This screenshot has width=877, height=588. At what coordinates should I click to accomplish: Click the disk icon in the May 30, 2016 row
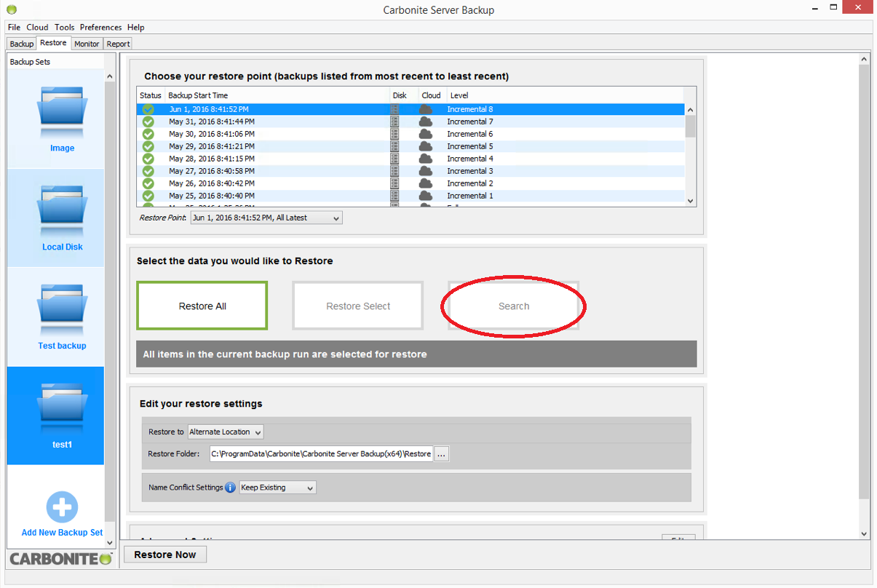point(394,134)
